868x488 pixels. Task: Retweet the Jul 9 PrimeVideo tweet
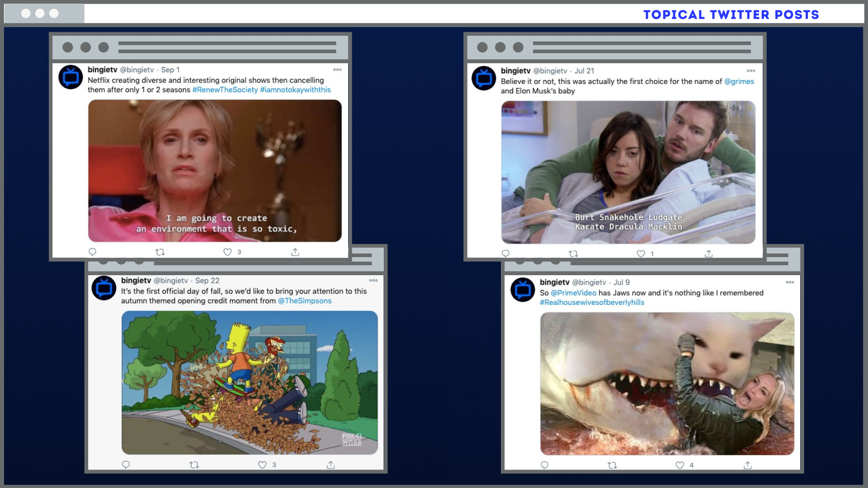tap(612, 465)
